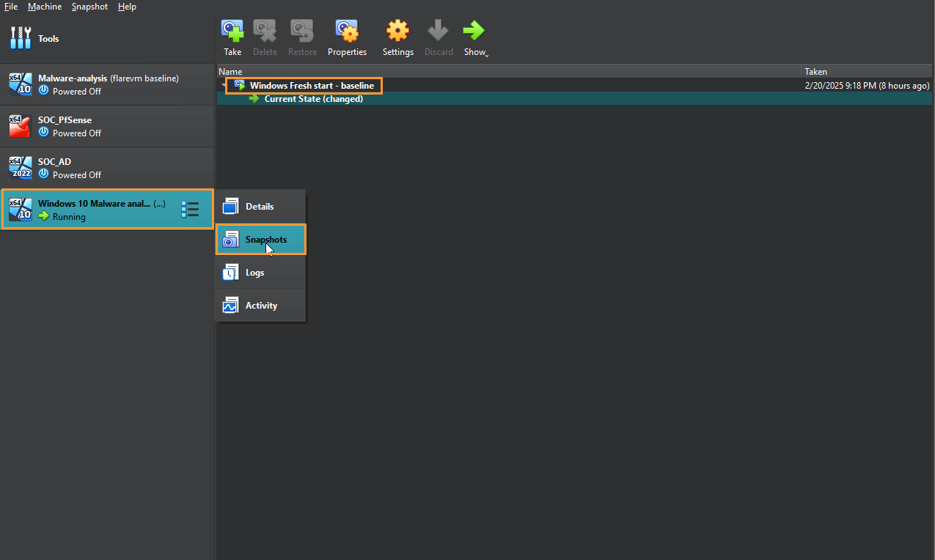
Task: Click the Restore snapshot toolbar icon
Action: (302, 38)
